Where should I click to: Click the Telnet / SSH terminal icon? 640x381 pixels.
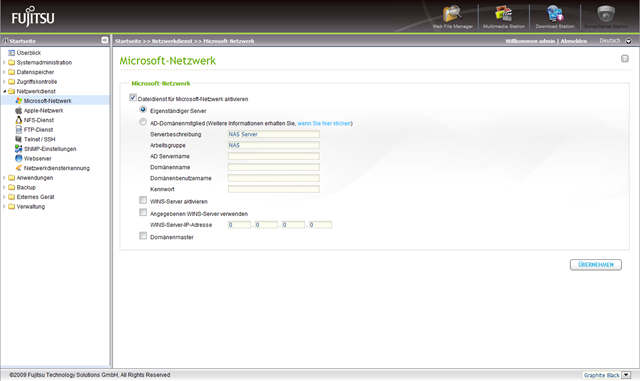tap(19, 139)
